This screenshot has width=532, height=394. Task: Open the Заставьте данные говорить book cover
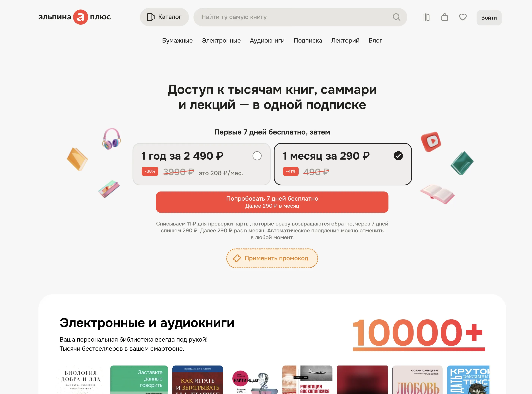point(139,380)
